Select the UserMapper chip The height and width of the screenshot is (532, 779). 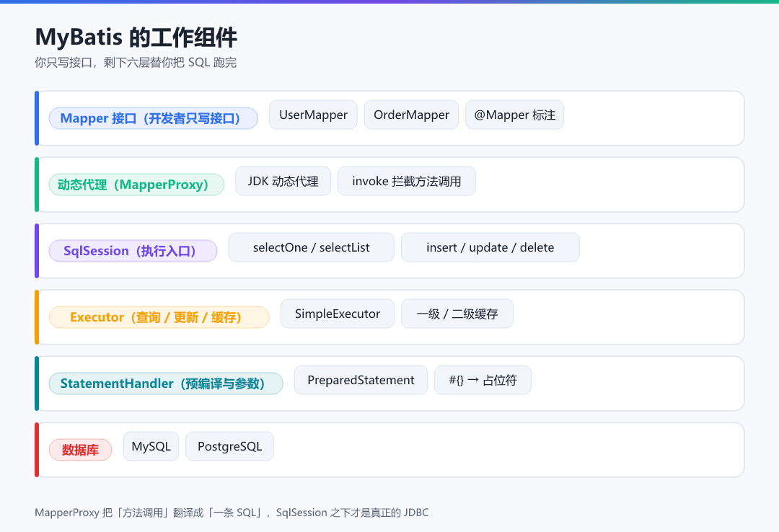(313, 115)
